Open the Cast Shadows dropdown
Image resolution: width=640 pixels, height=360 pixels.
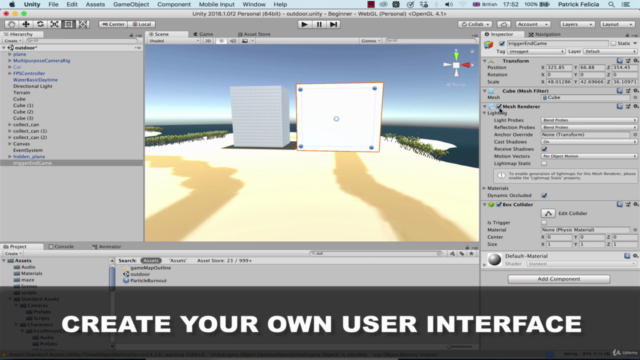pyautogui.click(x=589, y=142)
